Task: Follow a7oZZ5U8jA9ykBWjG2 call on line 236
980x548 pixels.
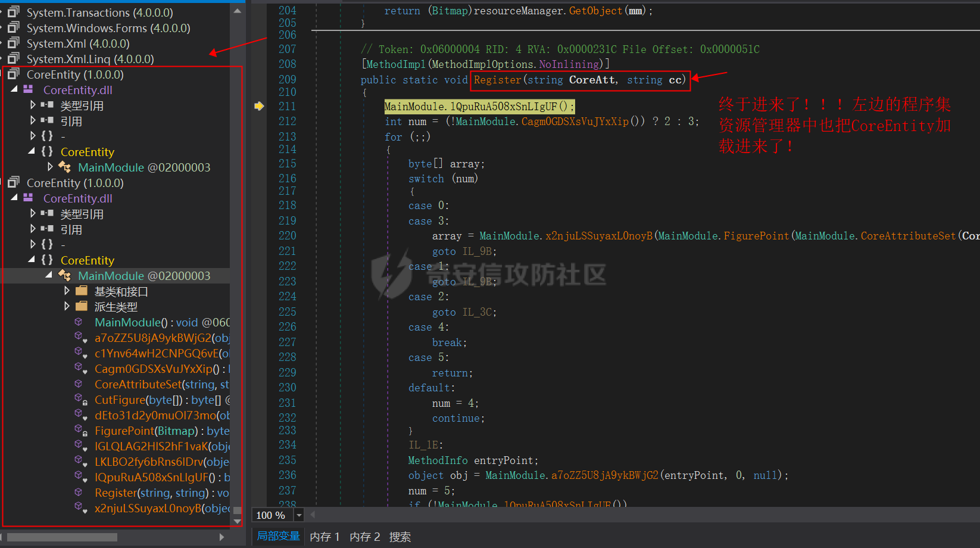Action: click(604, 475)
